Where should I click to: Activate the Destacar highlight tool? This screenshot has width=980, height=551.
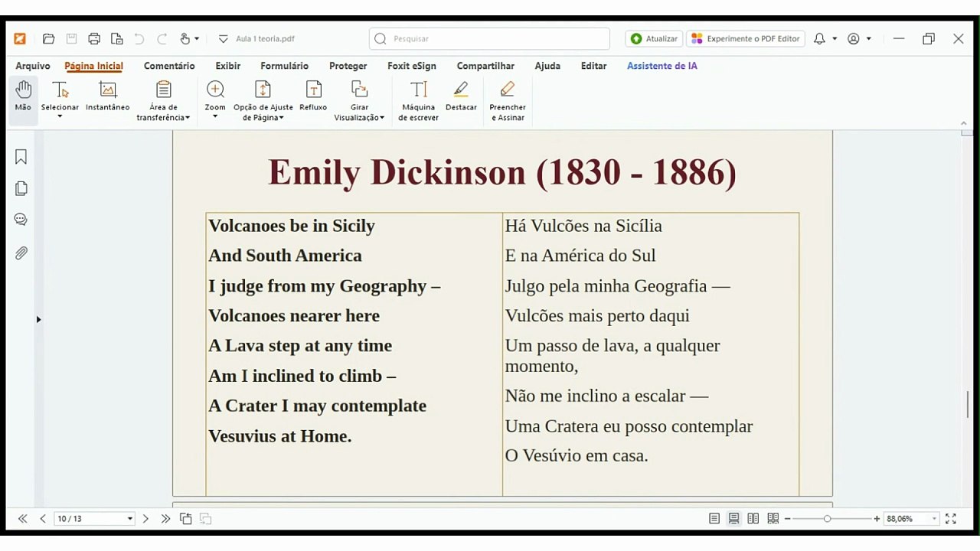click(461, 97)
